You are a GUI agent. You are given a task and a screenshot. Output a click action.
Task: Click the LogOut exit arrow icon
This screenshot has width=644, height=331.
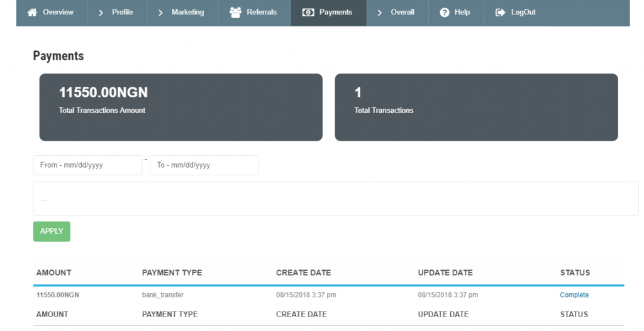[x=501, y=13]
